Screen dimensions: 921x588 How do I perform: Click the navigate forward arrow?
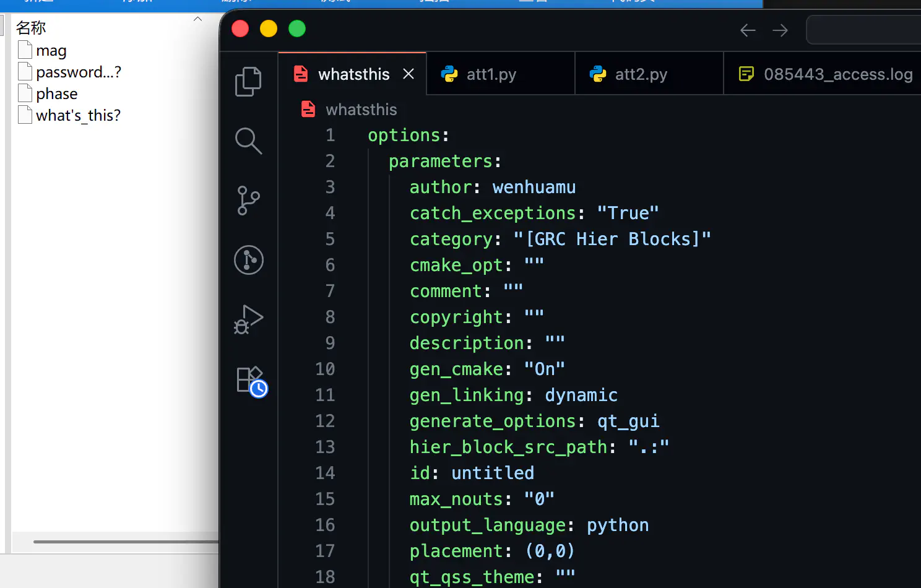(x=780, y=30)
